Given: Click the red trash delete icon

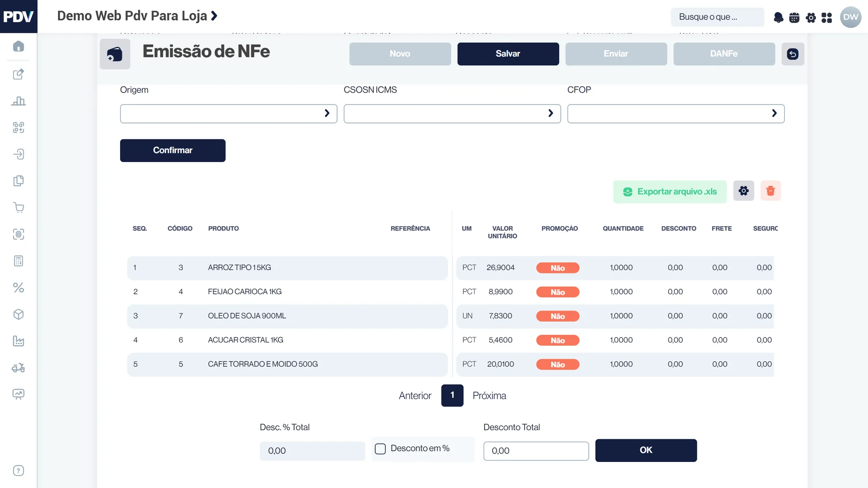Looking at the screenshot, I should click(771, 191).
